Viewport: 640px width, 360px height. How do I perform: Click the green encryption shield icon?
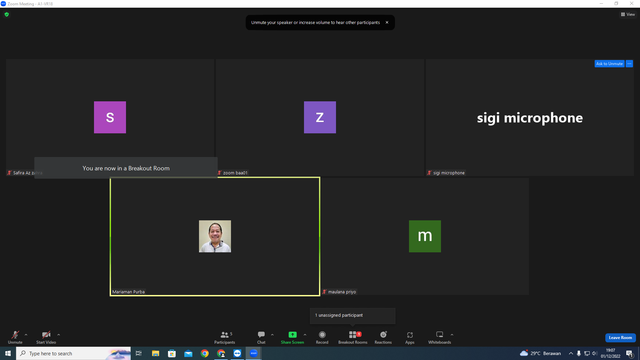point(7,14)
